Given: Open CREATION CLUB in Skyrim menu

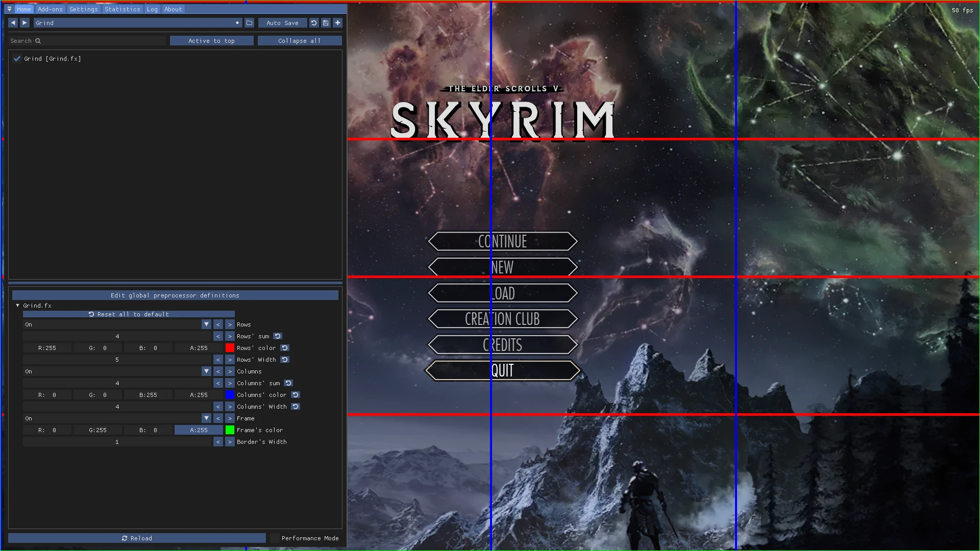Looking at the screenshot, I should click(503, 319).
